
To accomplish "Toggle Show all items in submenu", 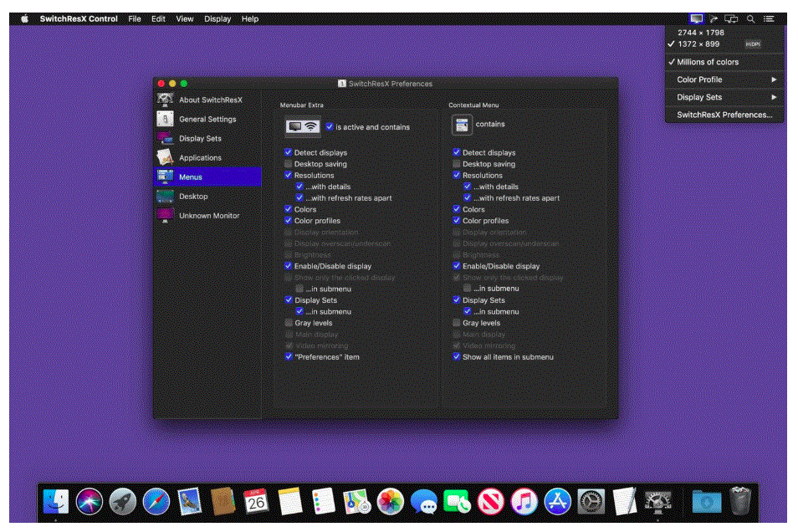I will click(x=457, y=357).
